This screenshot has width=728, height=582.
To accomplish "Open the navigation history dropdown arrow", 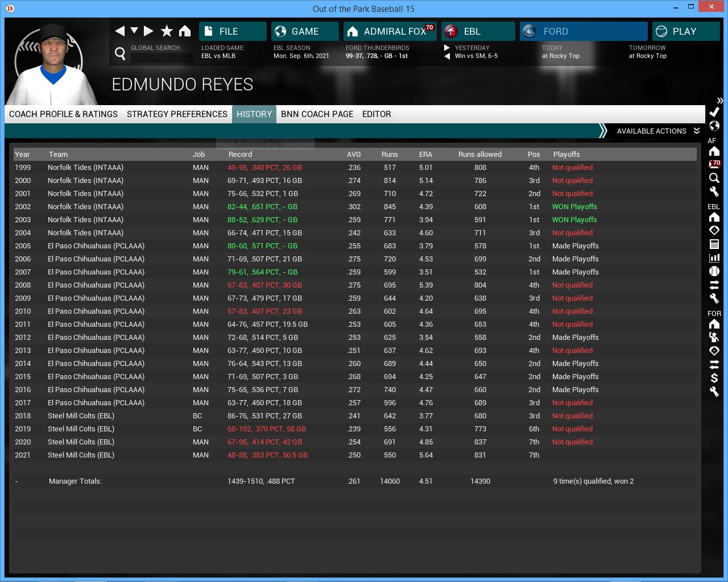I will tap(134, 31).
